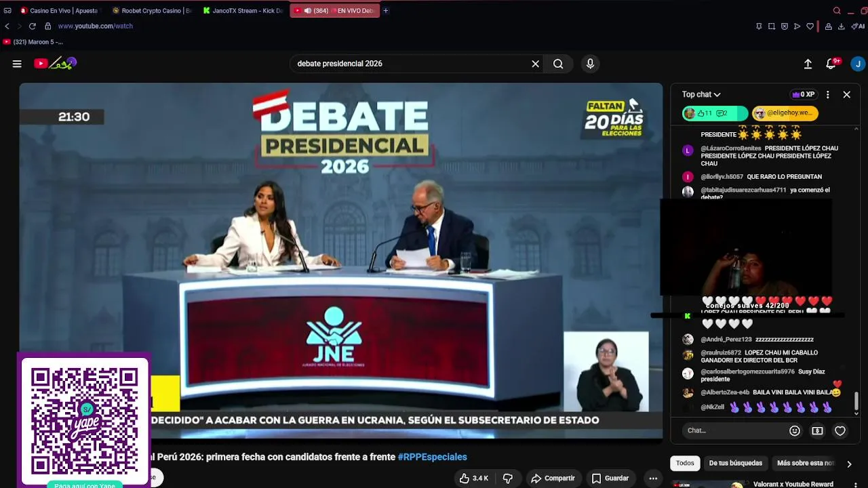
Task: Click the address bar youtube.com/watch
Action: coord(95,26)
